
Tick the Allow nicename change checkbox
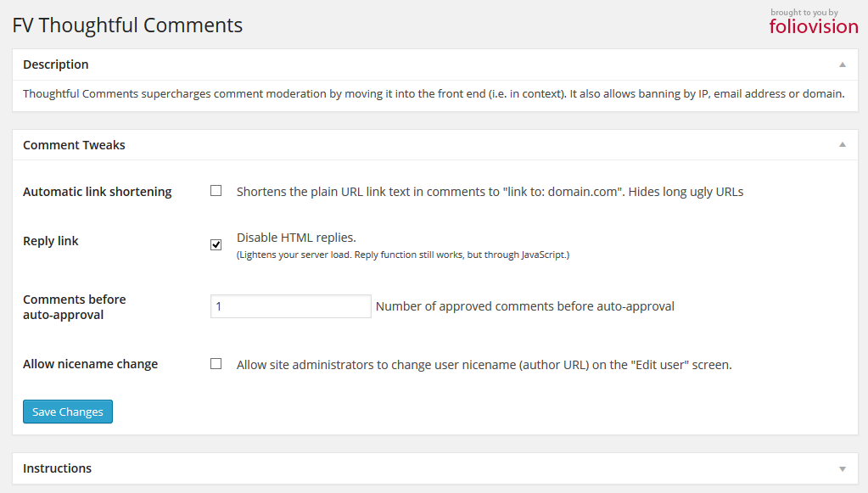[x=216, y=363]
